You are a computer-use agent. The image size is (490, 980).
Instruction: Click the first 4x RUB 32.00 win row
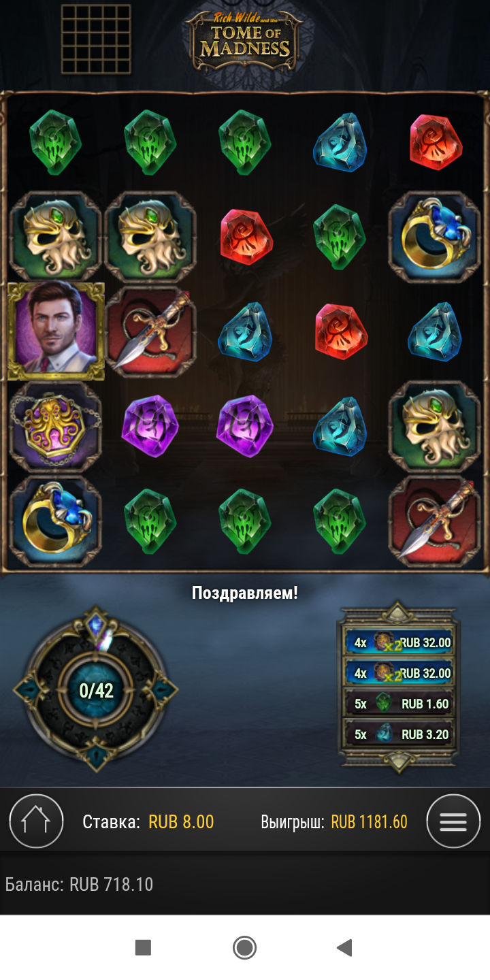tap(399, 642)
